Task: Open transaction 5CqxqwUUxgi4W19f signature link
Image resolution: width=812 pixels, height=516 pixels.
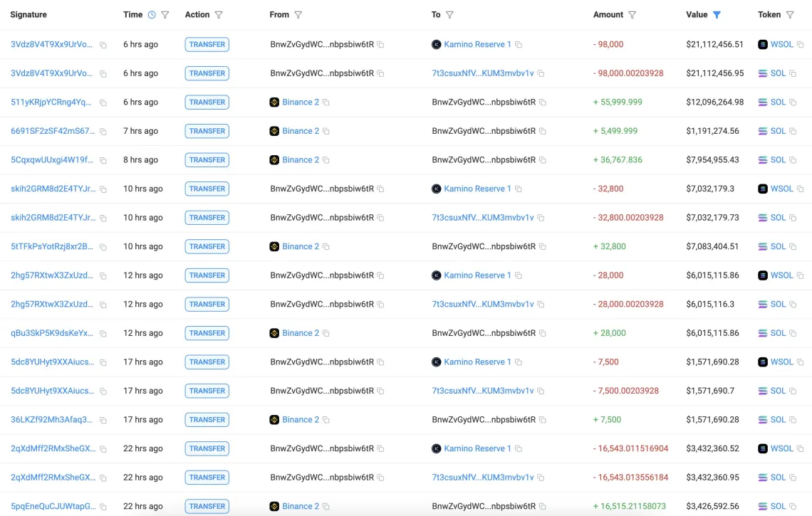Action: tap(51, 160)
